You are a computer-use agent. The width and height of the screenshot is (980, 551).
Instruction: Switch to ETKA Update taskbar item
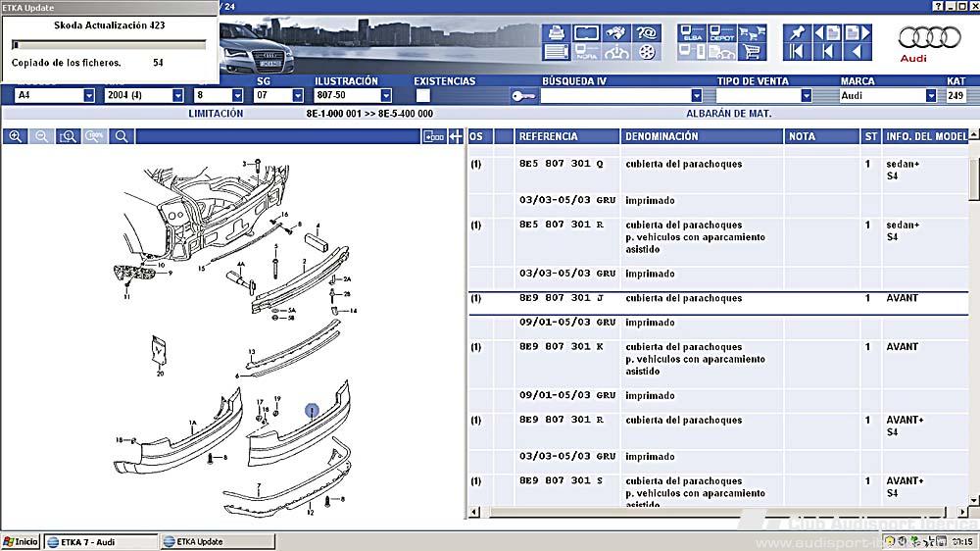click(x=218, y=542)
